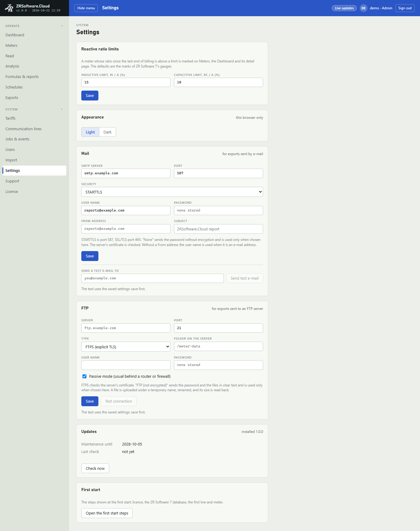Click Check now for updates
The width and height of the screenshot is (420, 531).
pos(95,469)
